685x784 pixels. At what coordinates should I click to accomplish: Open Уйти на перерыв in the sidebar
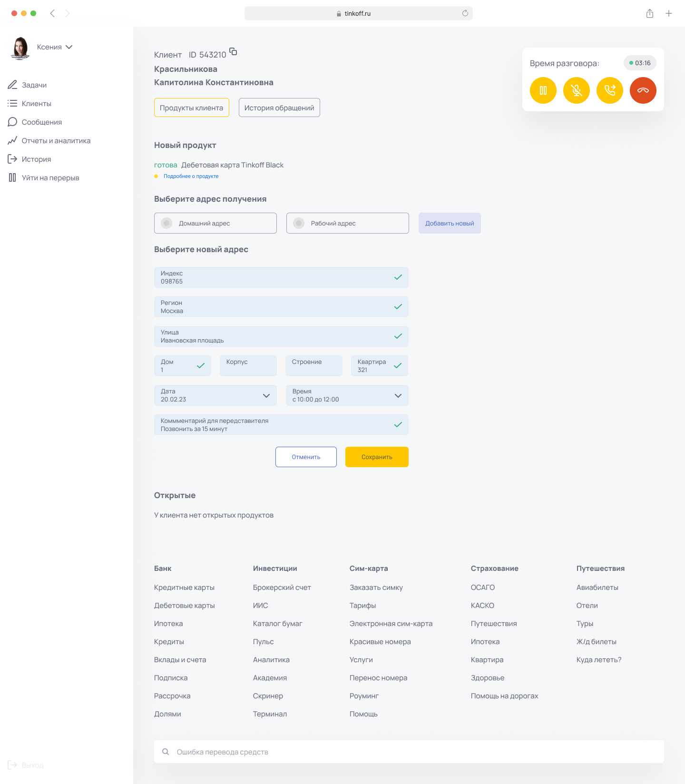[x=50, y=178]
